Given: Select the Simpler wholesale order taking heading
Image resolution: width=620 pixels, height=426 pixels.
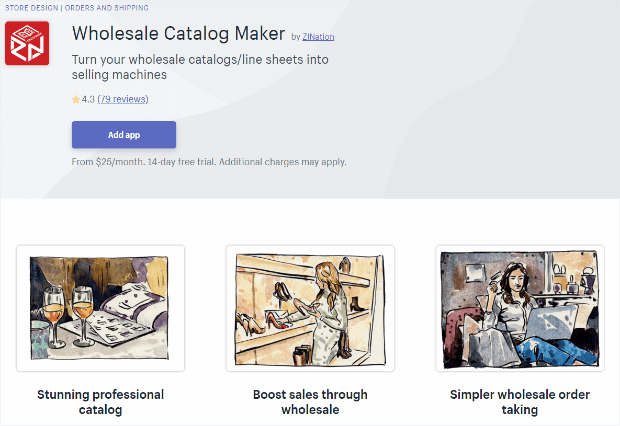Looking at the screenshot, I should (520, 402).
